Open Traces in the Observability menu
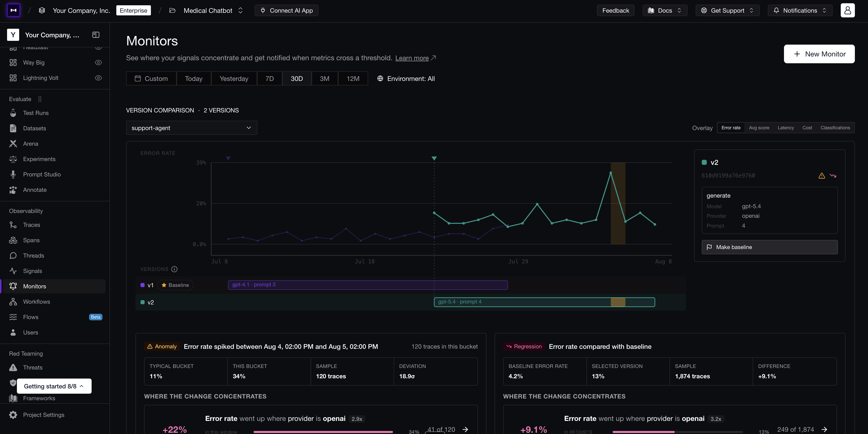 tap(31, 225)
